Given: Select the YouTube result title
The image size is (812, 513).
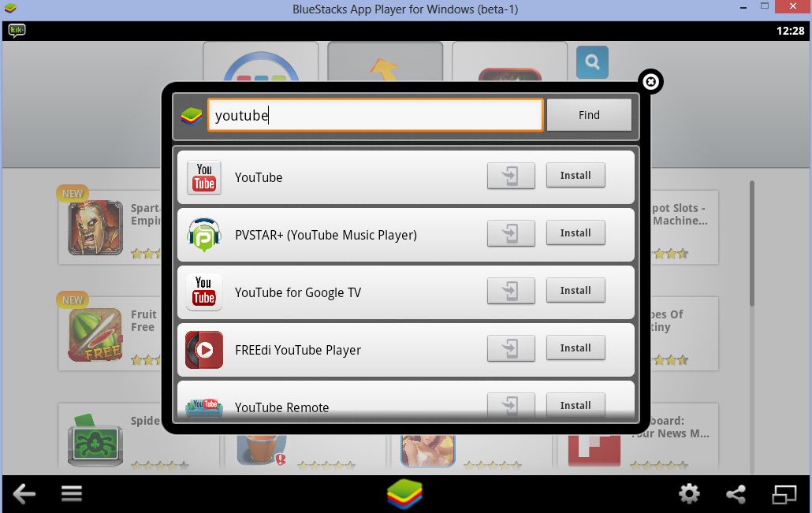Looking at the screenshot, I should click(259, 177).
